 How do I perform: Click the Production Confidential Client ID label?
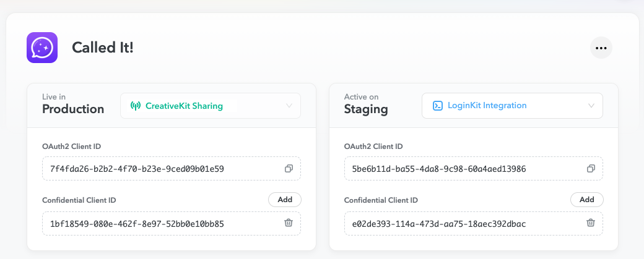point(79,200)
